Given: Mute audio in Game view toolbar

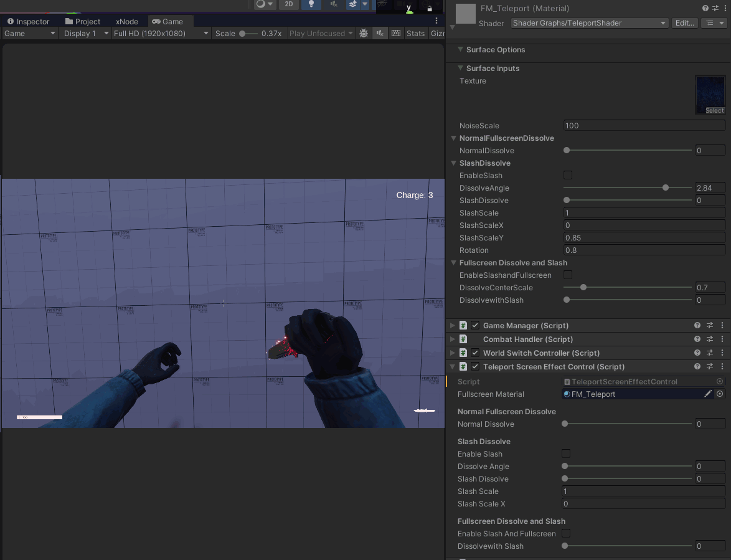Looking at the screenshot, I should coord(380,33).
